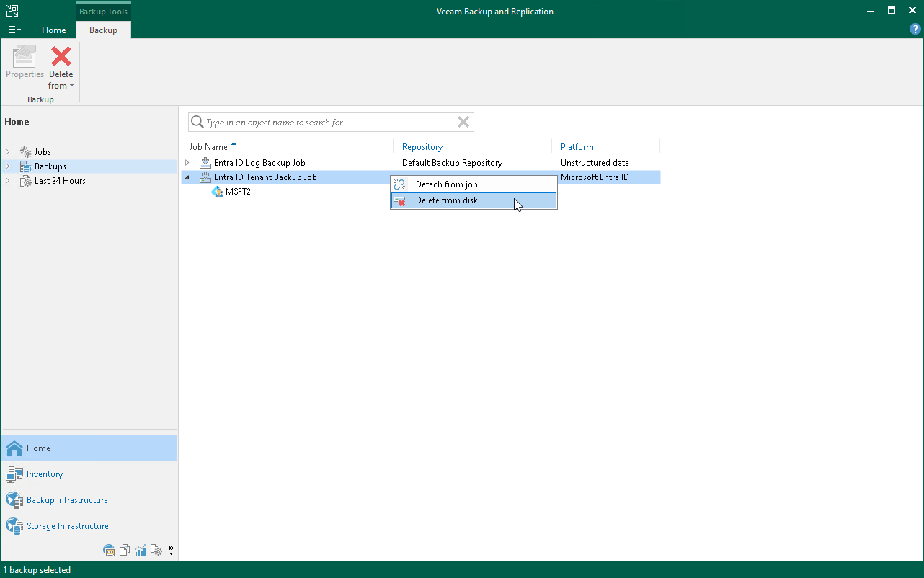Click the Storage Infrastructure globe icon

(x=14, y=526)
